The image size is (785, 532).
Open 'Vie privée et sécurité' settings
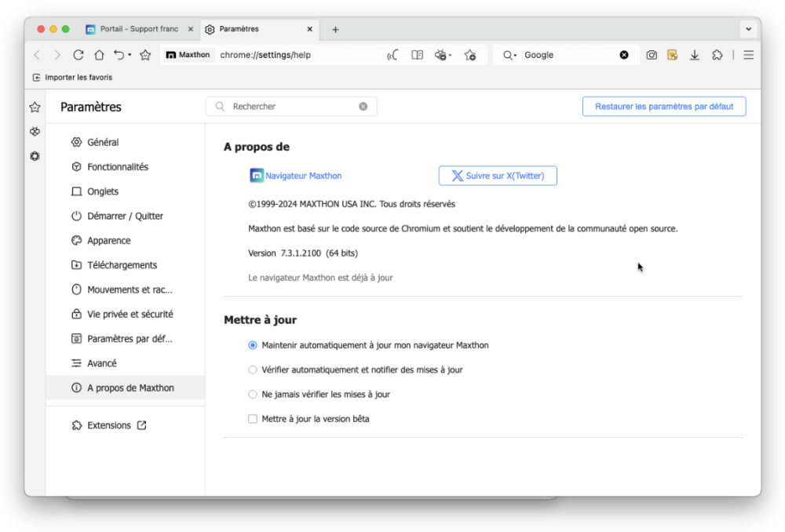click(x=130, y=314)
